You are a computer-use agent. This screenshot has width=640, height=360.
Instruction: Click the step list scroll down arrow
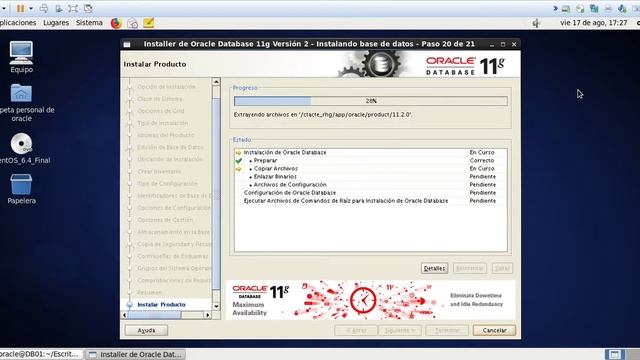[x=216, y=306]
